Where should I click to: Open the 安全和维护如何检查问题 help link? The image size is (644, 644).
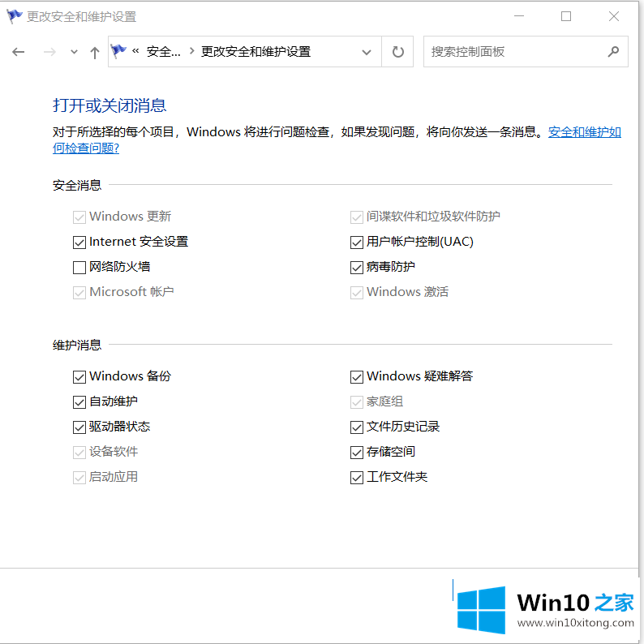coord(584,132)
